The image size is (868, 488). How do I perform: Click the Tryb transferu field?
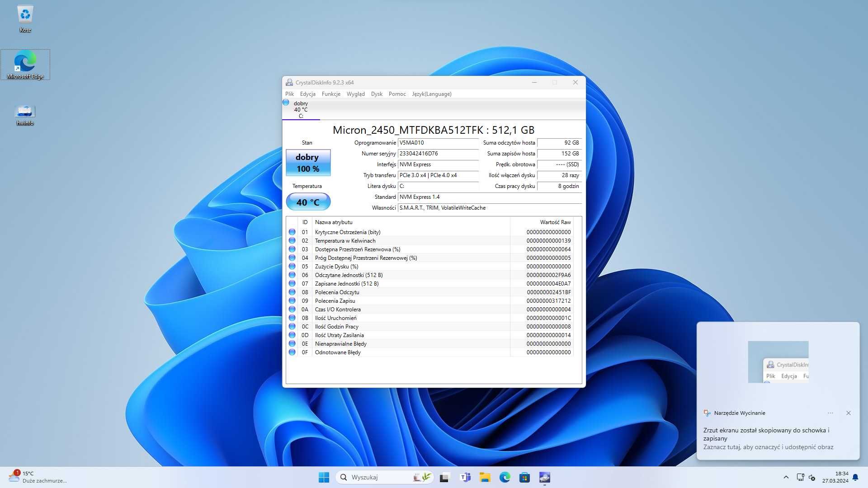(438, 175)
